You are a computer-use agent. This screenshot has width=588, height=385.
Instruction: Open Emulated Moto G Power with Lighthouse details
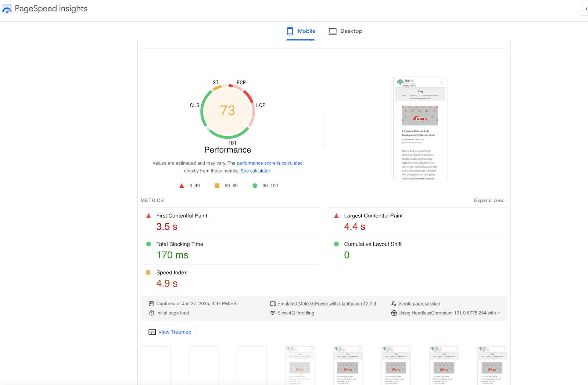click(x=327, y=304)
